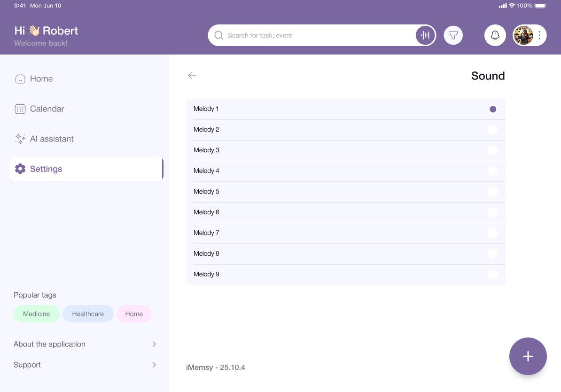This screenshot has width=561, height=392.
Task: Click the Calendar icon in sidebar
Action: click(20, 109)
